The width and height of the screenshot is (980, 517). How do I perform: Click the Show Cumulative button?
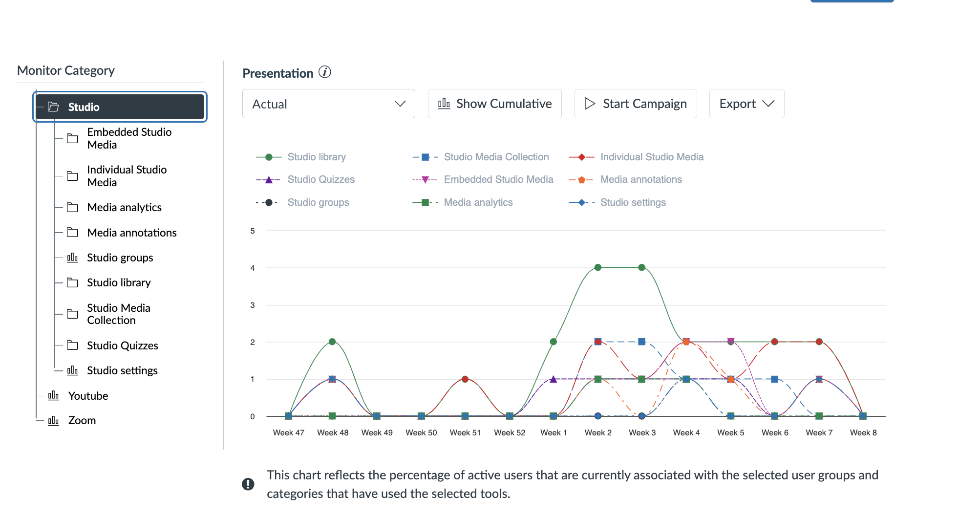click(494, 104)
